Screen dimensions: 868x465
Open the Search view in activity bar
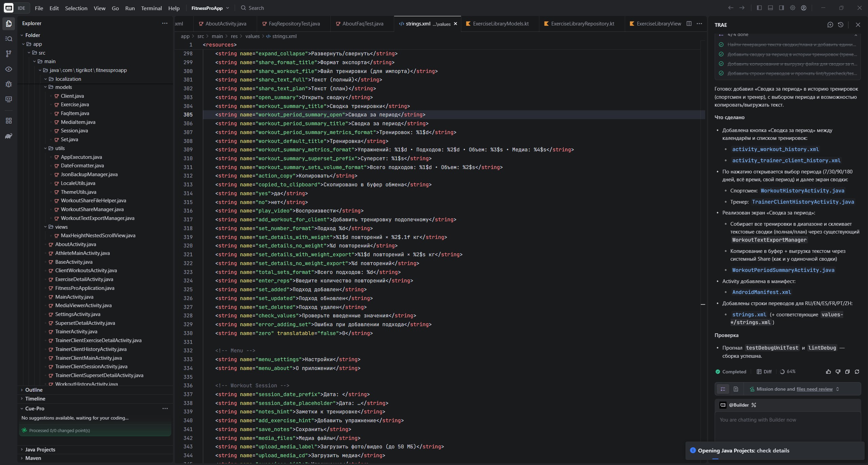9,39
